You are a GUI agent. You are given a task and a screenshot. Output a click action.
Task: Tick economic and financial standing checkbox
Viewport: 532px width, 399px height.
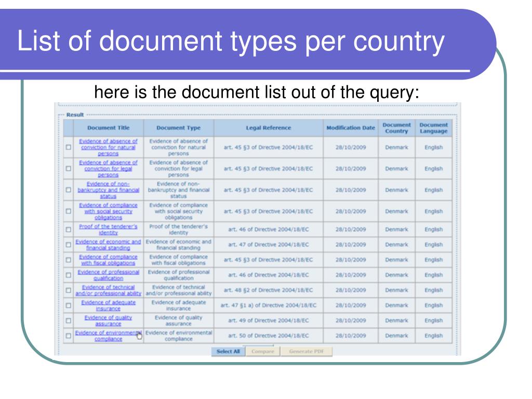[x=69, y=245]
